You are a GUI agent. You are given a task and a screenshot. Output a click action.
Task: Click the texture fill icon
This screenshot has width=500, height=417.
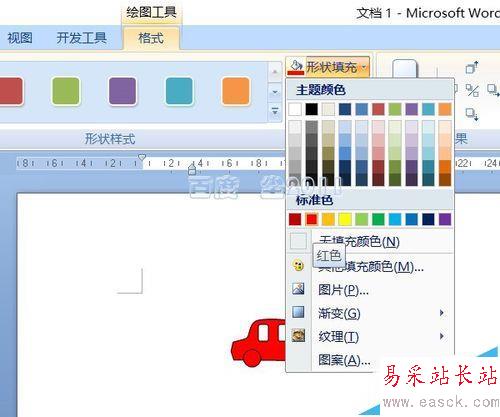tap(298, 335)
